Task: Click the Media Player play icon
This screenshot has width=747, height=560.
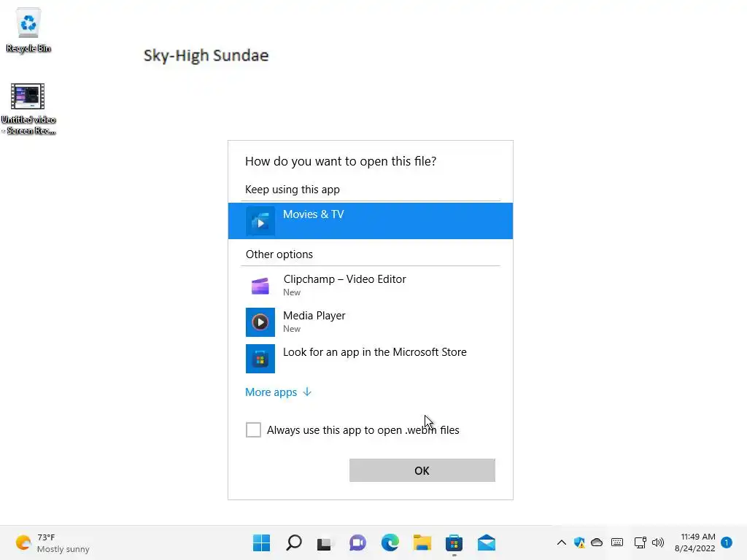Action: pos(260,322)
